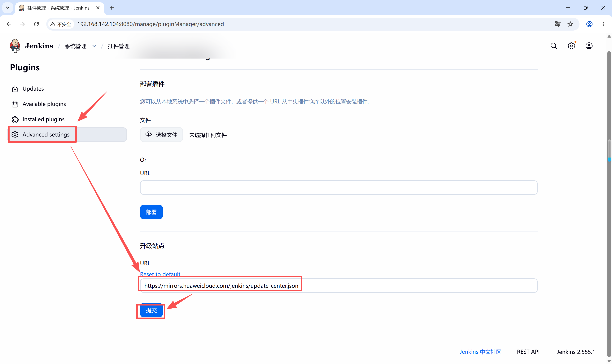This screenshot has width=612, height=364.
Task: Select the 插件管理 Jenkins browser tab
Action: (x=60, y=8)
